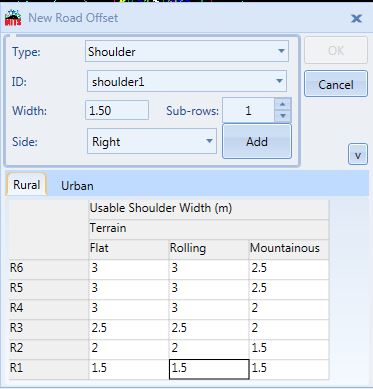Click the Add button
The height and width of the screenshot is (389, 373).
pyautogui.click(x=257, y=142)
